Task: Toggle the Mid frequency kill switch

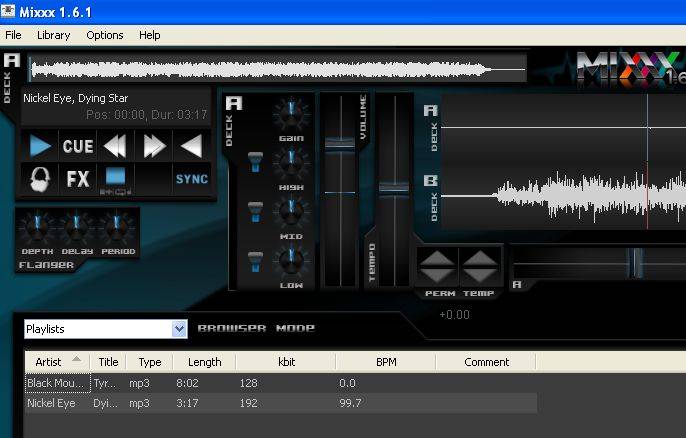Action: (x=256, y=211)
